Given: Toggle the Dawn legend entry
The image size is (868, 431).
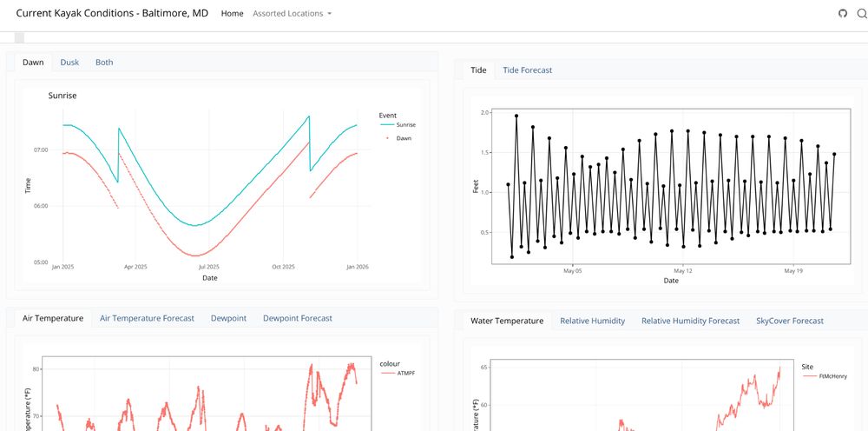Looking at the screenshot, I should (x=396, y=138).
